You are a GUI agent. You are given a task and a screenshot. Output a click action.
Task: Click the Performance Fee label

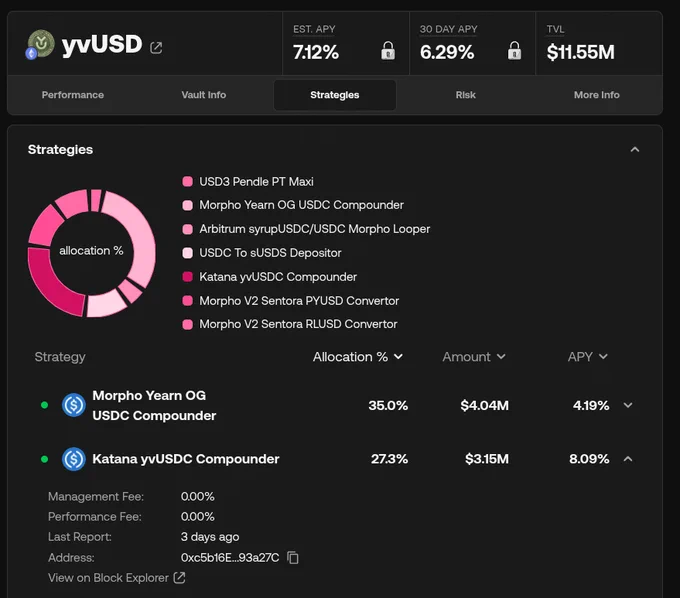click(x=95, y=516)
